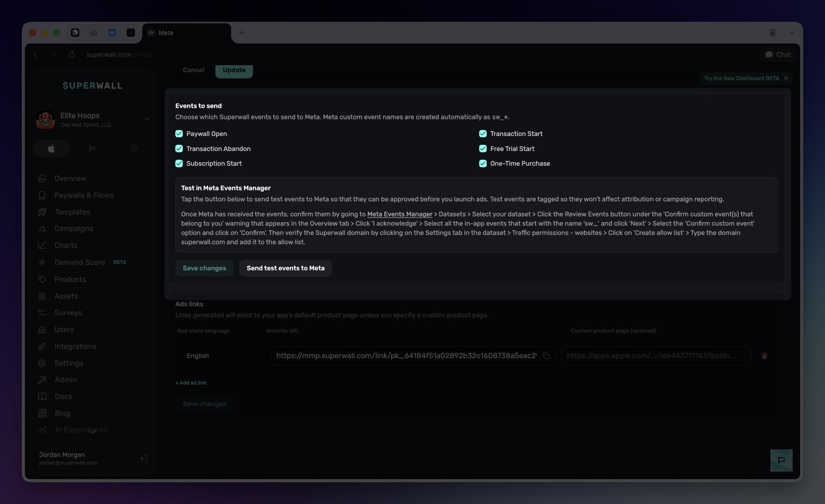The width and height of the screenshot is (825, 504).
Task: Uncheck the Transaction Abandon event
Action: (x=179, y=148)
